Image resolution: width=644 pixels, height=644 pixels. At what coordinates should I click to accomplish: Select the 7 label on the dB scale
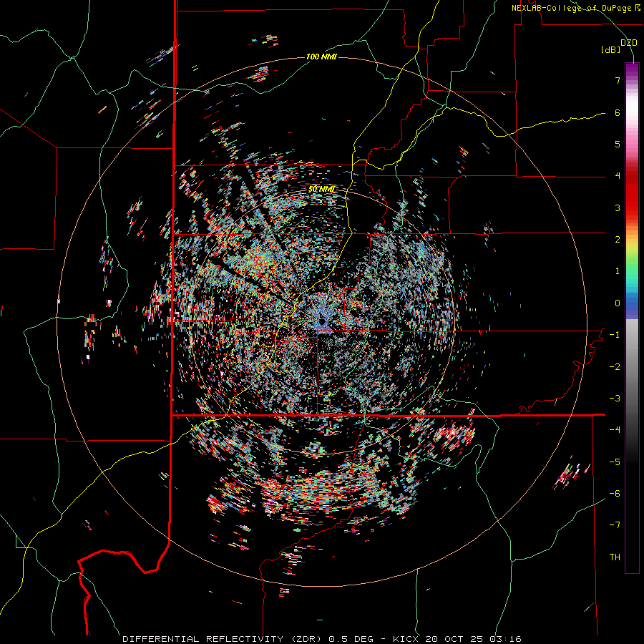618,80
